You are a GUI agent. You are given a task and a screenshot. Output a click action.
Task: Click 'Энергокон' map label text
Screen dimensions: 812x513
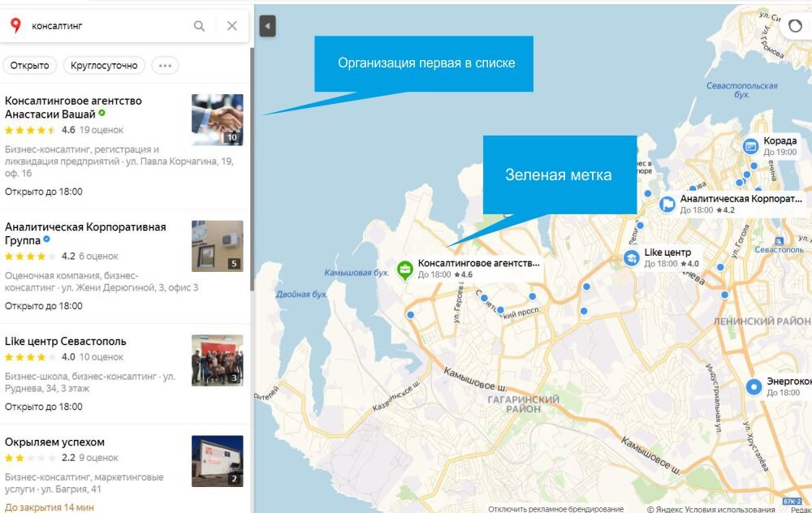point(789,382)
